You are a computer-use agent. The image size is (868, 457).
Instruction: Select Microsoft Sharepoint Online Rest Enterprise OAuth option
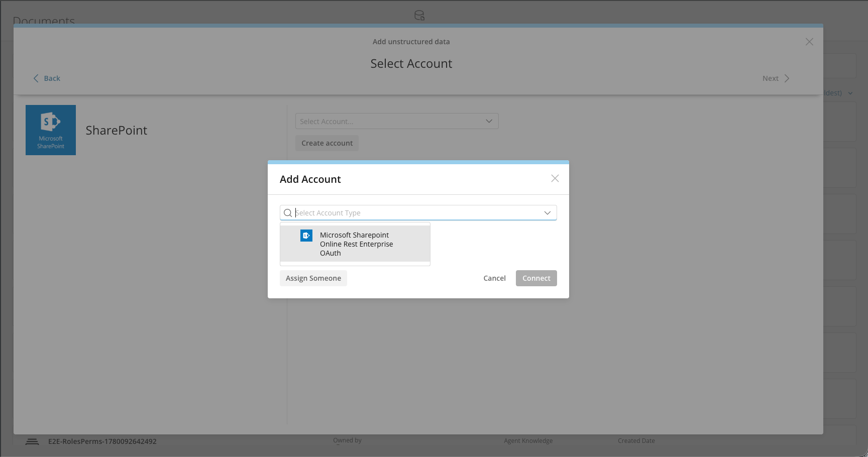(355, 244)
